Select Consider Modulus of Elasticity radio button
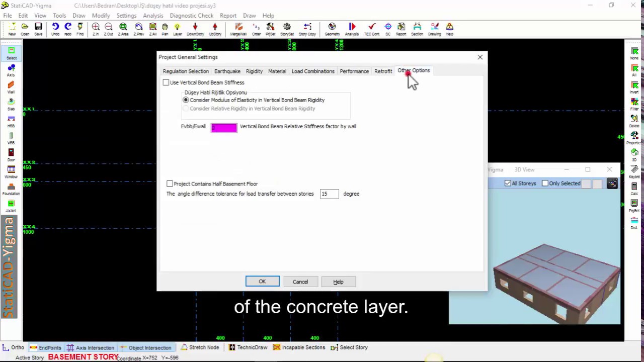Image resolution: width=644 pixels, height=362 pixels. (186, 100)
